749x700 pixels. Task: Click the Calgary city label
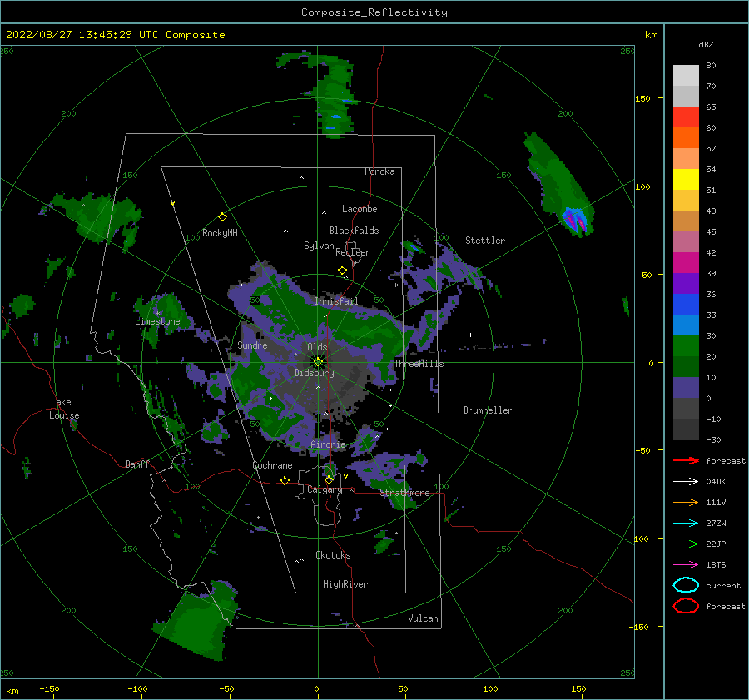[325, 489]
